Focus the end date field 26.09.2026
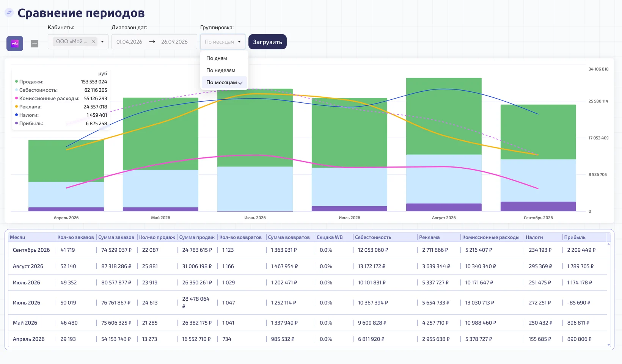 tap(174, 42)
